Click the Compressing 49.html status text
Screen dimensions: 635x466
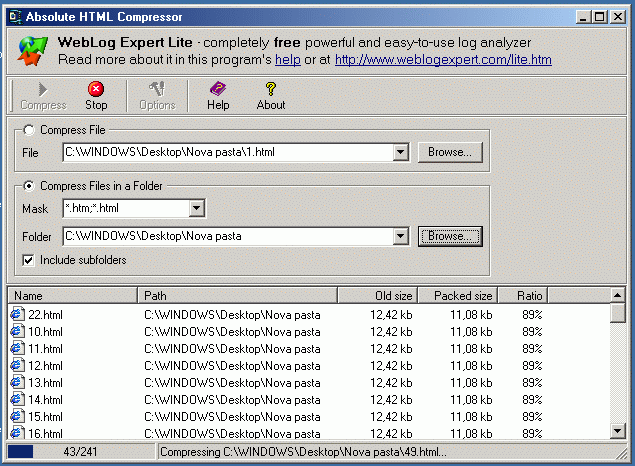pos(303,452)
